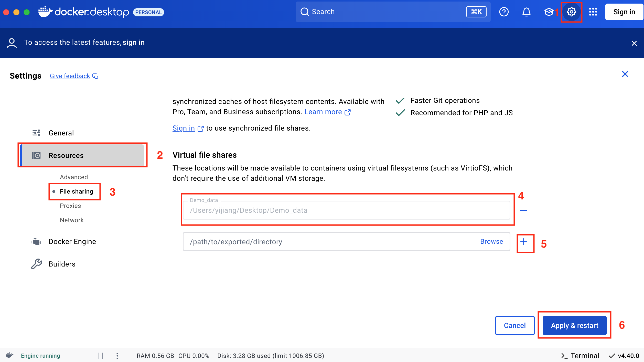This screenshot has width=644, height=362.
Task: Open the Network subsection
Action: [x=72, y=220]
